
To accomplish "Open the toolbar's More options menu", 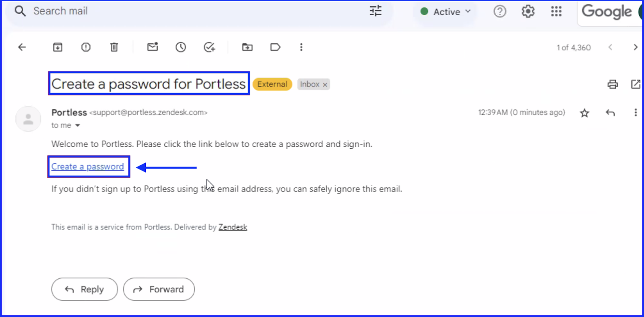I will click(301, 47).
